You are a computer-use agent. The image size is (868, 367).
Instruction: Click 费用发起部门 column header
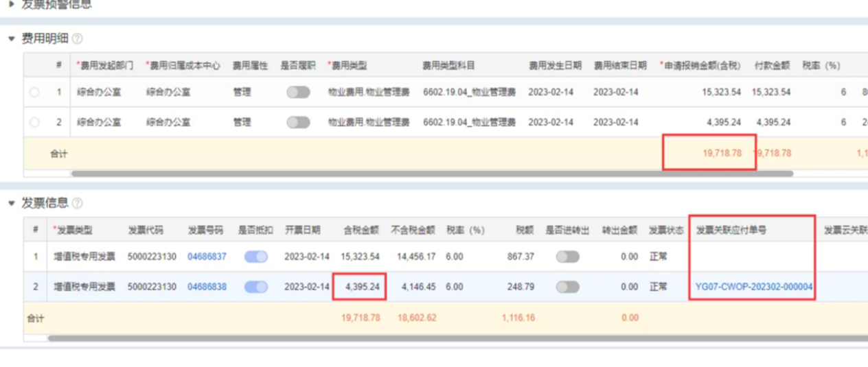tap(105, 66)
